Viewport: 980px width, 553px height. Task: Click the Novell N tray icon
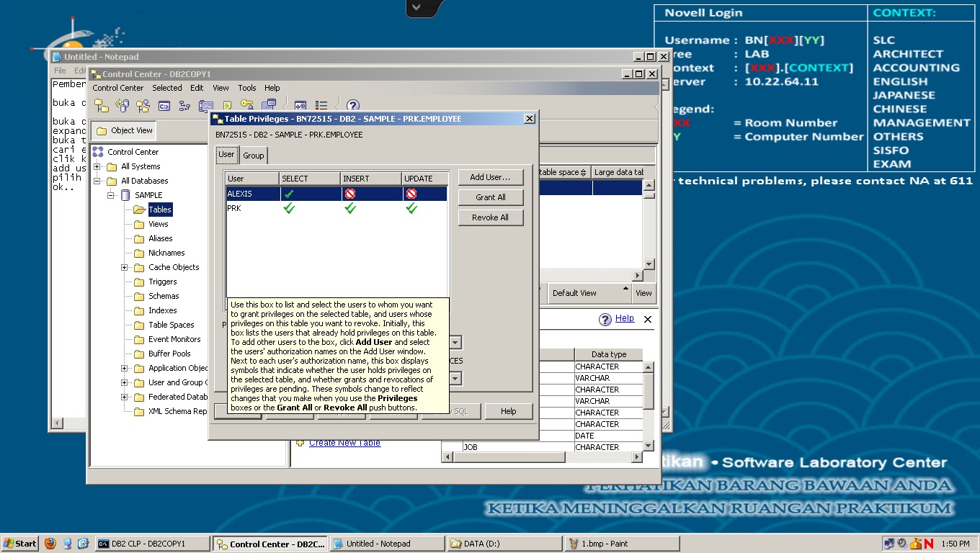(929, 544)
